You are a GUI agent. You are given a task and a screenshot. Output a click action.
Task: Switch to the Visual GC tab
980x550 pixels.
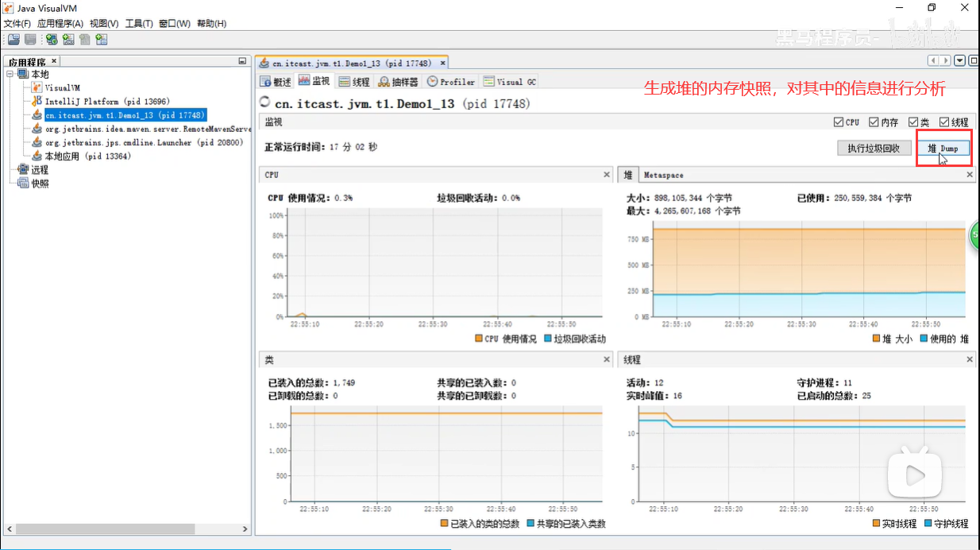coord(510,82)
